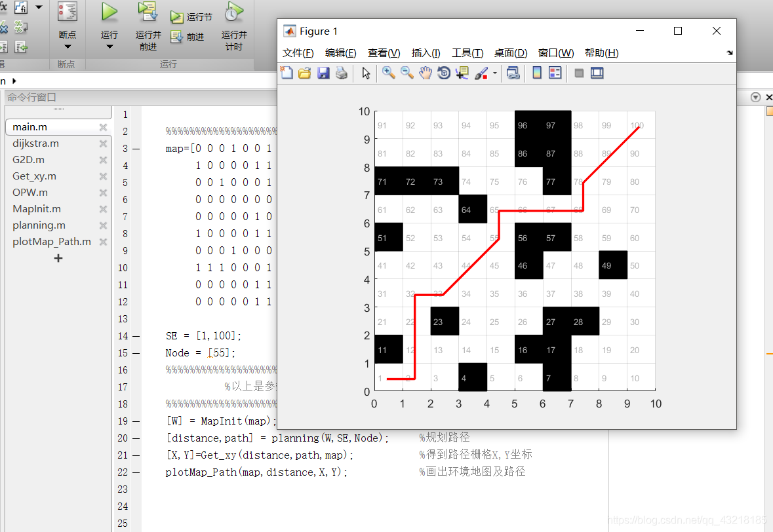
Task: Activate the Data Cursor tool
Action: (x=462, y=73)
